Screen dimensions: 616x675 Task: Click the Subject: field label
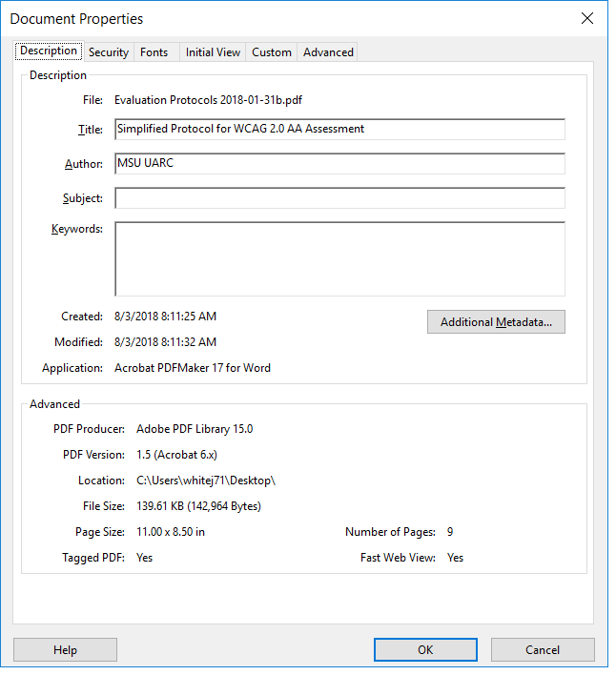[83, 198]
